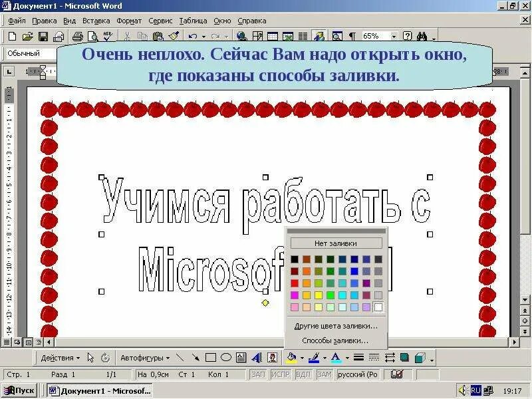532x399 pixels.
Task: Open the Таблица menu
Action: pos(193,21)
